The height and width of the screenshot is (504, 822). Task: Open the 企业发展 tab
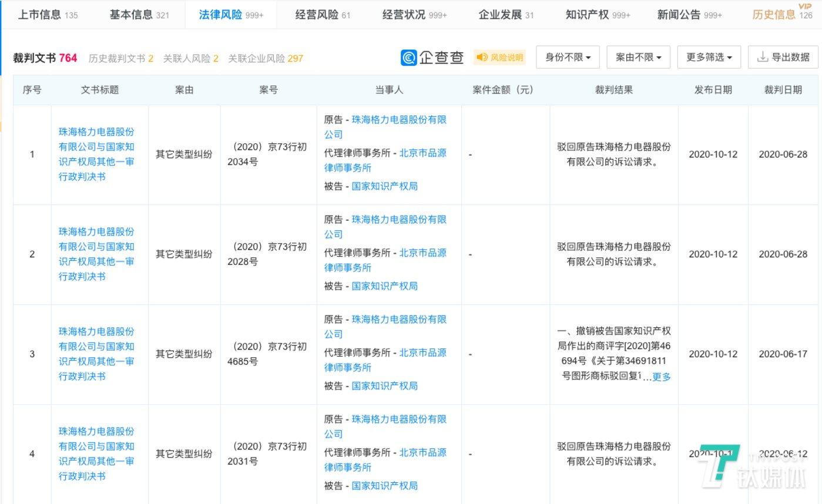[506, 15]
